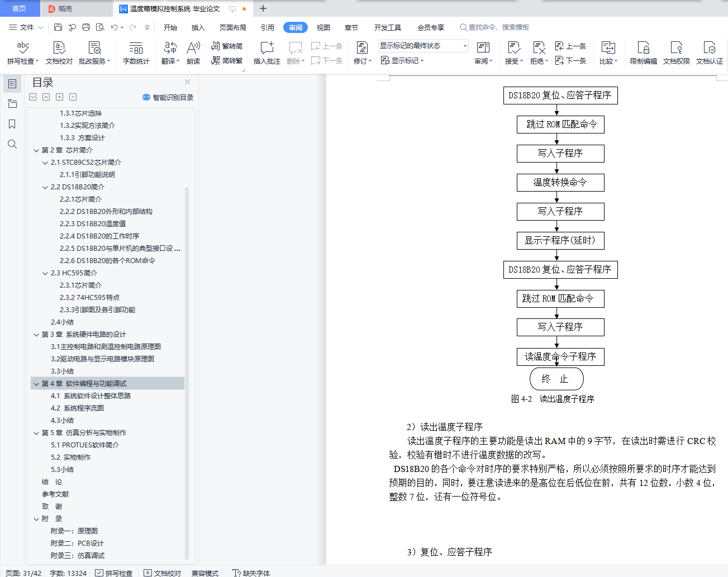Image resolution: width=728 pixels, height=577 pixels.
Task: Go to previous revision (上一条) beside reject
Action: 570,46
